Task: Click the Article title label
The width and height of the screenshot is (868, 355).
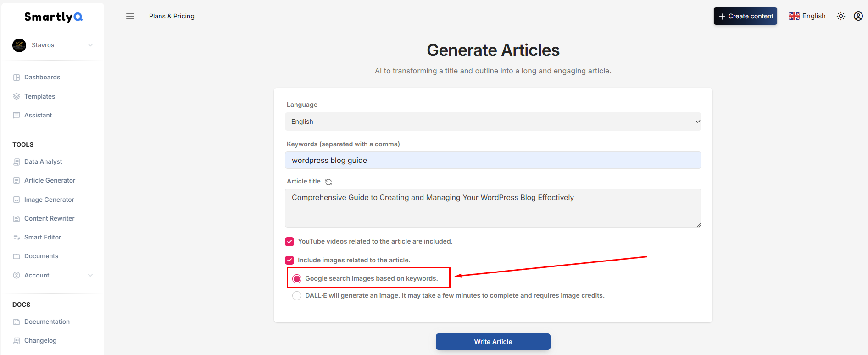Action: pyautogui.click(x=304, y=182)
